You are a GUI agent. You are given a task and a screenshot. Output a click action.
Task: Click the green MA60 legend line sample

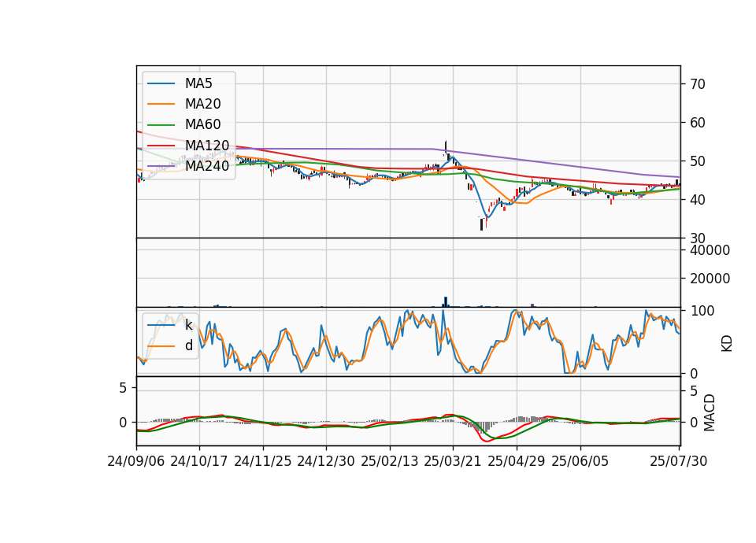click(161, 125)
